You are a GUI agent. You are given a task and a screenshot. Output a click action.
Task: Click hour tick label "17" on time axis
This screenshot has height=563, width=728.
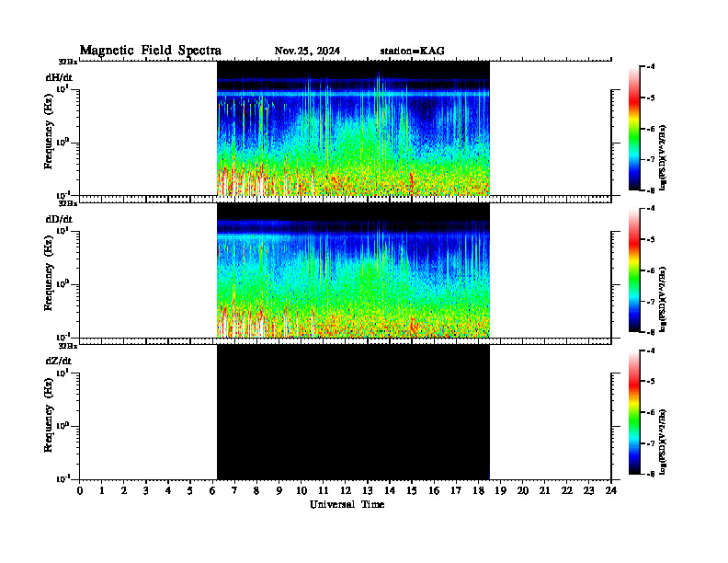tap(456, 491)
